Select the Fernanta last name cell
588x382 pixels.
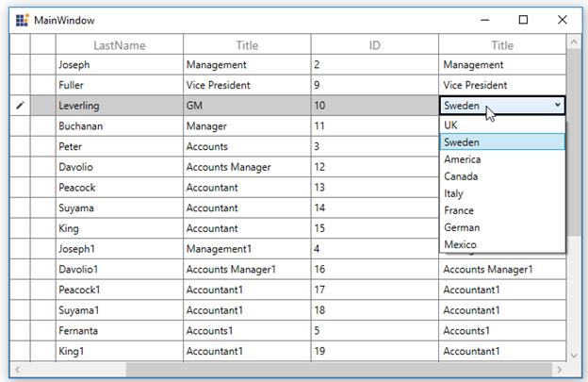(x=120, y=330)
